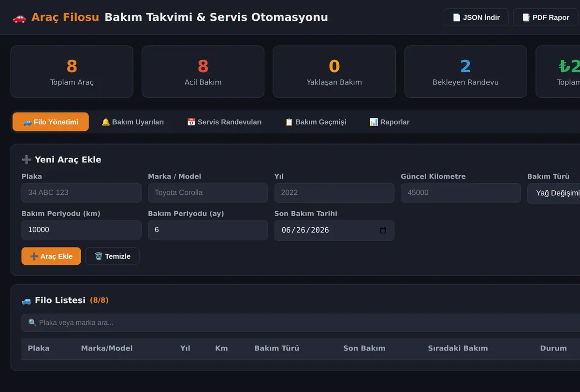Image resolution: width=580 pixels, height=392 pixels.
Task: Click the Km column header
Action: click(221, 348)
